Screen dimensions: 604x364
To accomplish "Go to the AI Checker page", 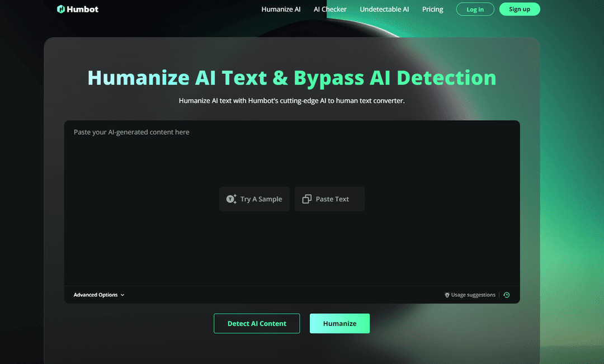I will [x=330, y=10].
